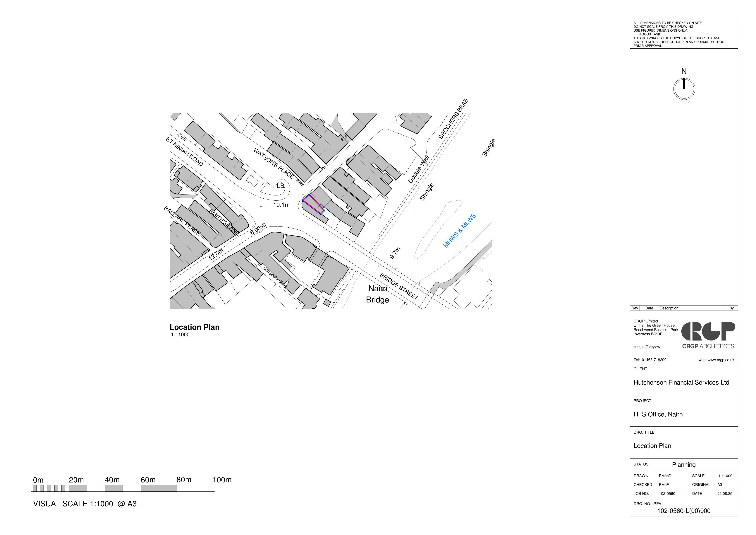Click drawing number '102-0560-L(00)000'
The height and width of the screenshot is (535, 756).
pos(684,511)
